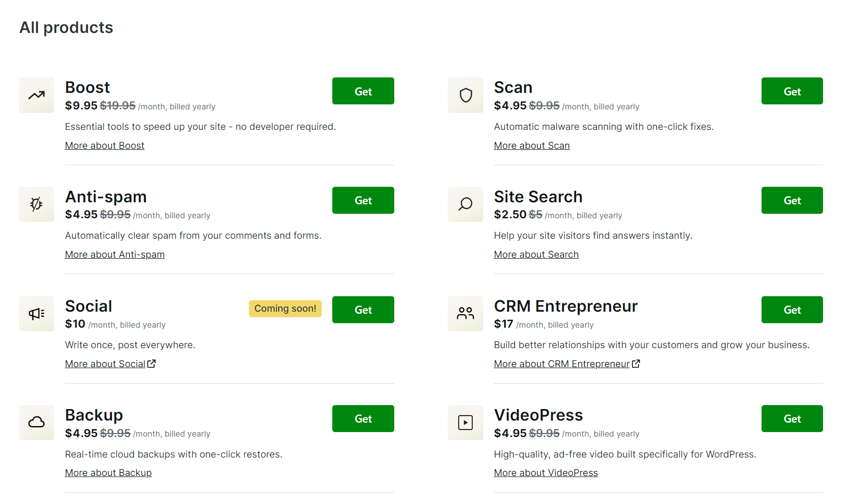Get the Scan product
The height and width of the screenshot is (504, 844).
click(792, 91)
